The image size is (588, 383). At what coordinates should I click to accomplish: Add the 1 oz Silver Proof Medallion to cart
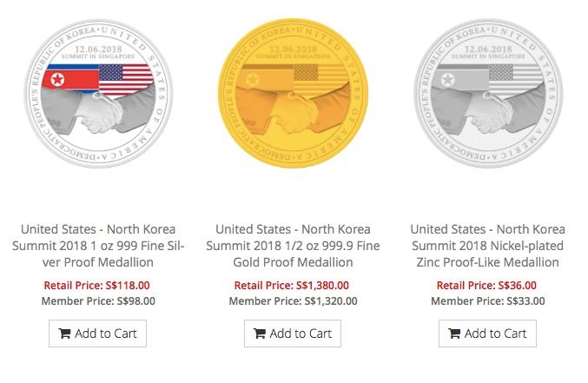point(97,333)
